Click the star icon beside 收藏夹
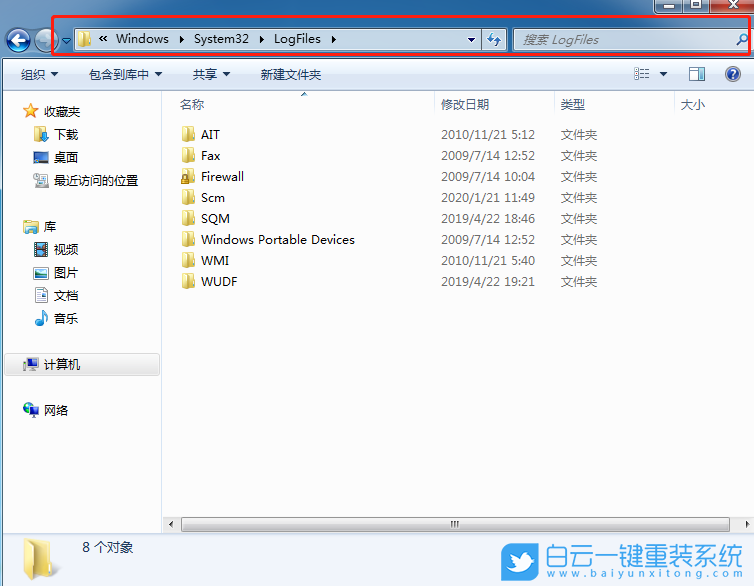Screen dimensions: 754x586 [30, 111]
